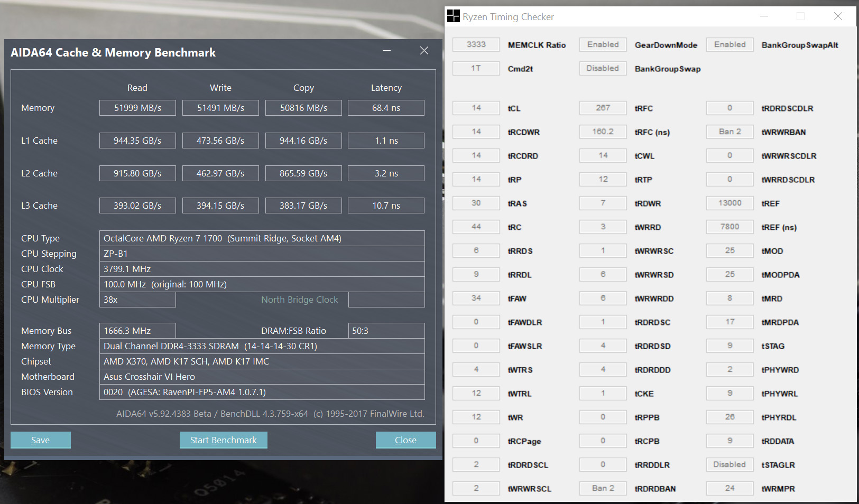The width and height of the screenshot is (859, 504).
Task: Click the BankGroupSwap Disabled field
Action: 603,68
